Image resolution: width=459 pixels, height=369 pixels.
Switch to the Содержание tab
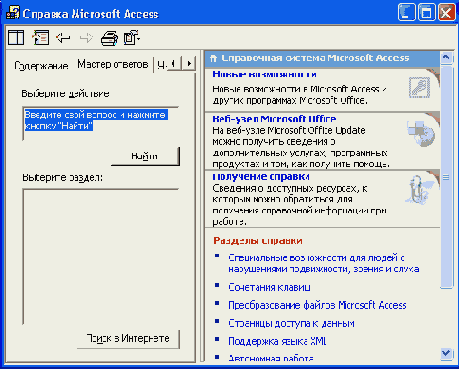tap(41, 65)
